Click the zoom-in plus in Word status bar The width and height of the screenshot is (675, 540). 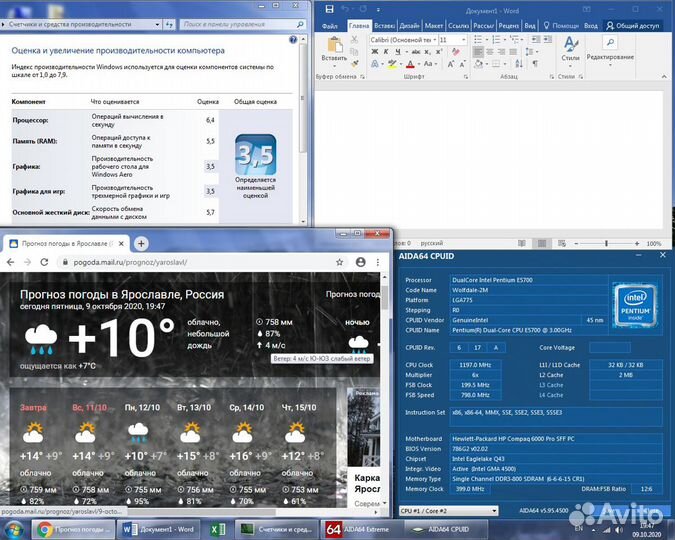point(637,243)
